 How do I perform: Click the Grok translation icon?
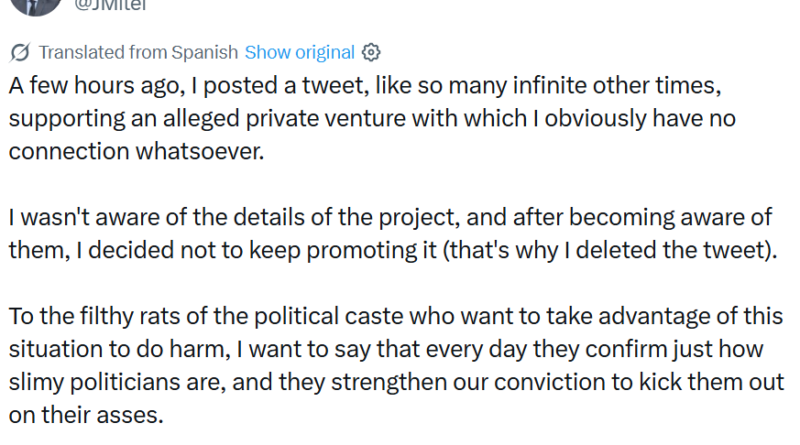coord(19,52)
